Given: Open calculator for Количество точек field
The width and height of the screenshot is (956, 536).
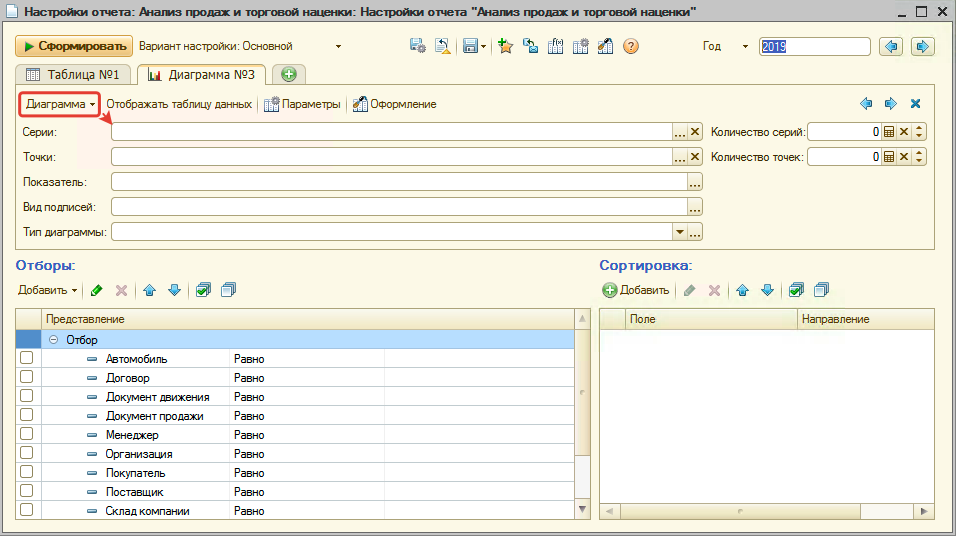Looking at the screenshot, I should [x=888, y=157].
